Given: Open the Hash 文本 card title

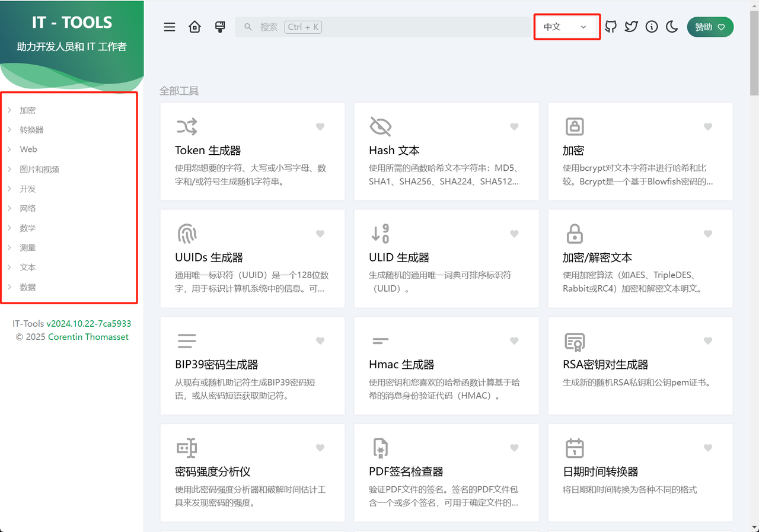Looking at the screenshot, I should click(394, 151).
